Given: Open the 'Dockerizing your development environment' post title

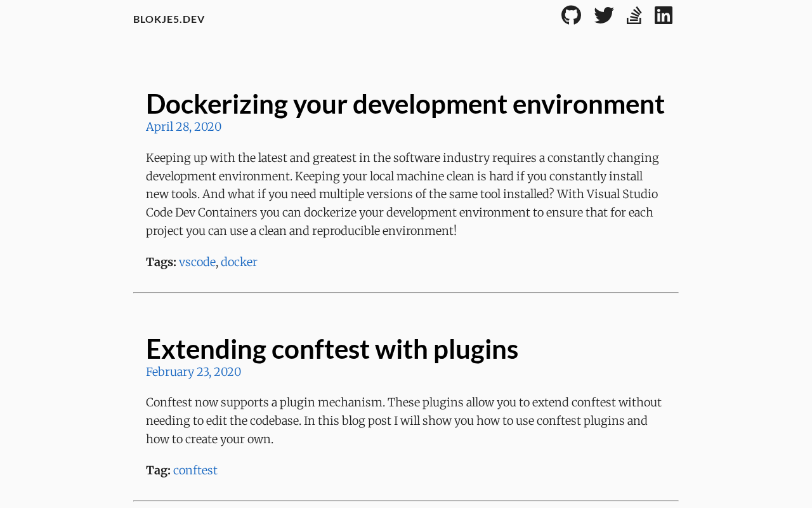Looking at the screenshot, I should coord(405,104).
